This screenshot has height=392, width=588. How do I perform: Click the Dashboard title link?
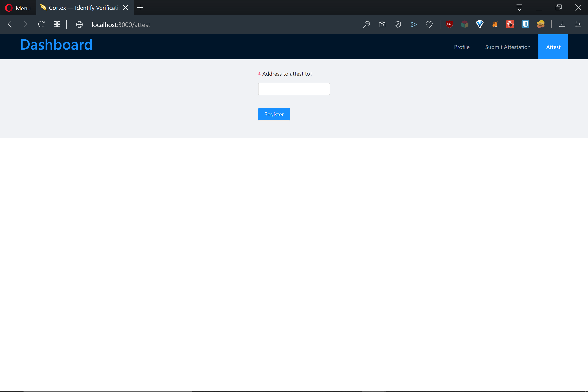pyautogui.click(x=56, y=45)
